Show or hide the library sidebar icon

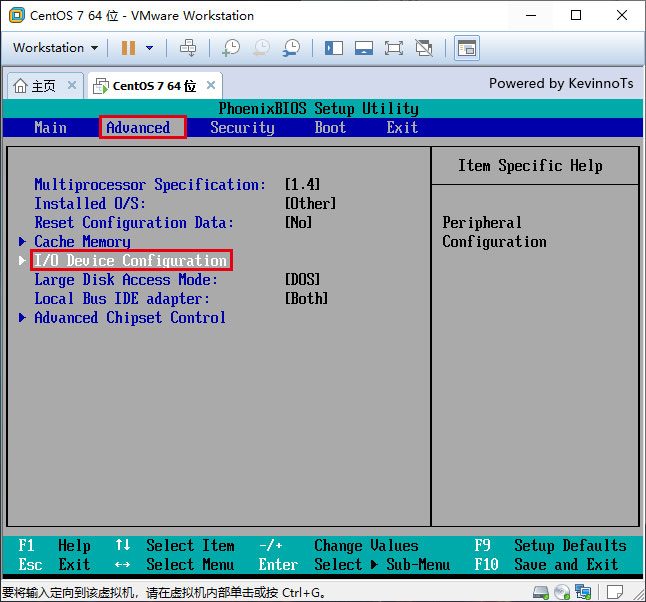[x=334, y=48]
